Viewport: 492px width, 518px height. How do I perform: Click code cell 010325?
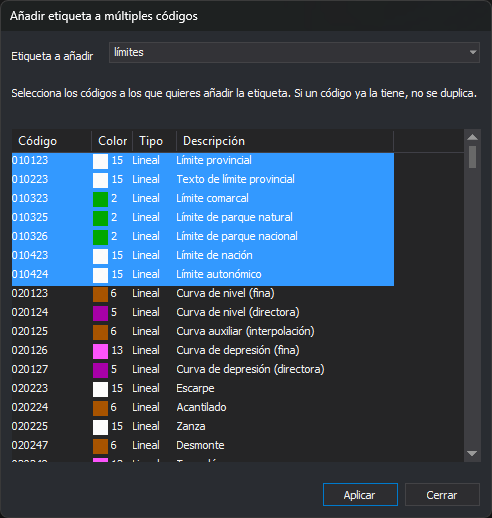pos(30,217)
